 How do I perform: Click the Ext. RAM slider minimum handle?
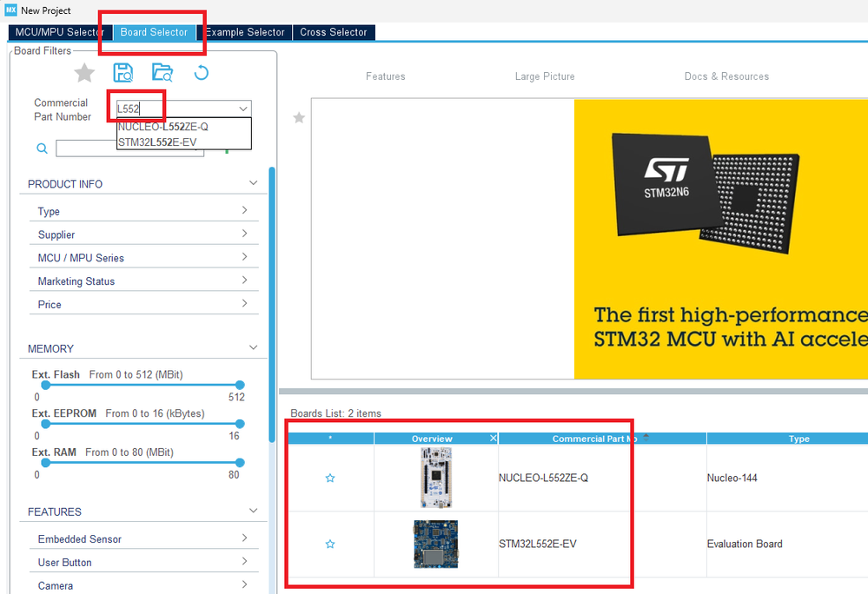[46, 462]
